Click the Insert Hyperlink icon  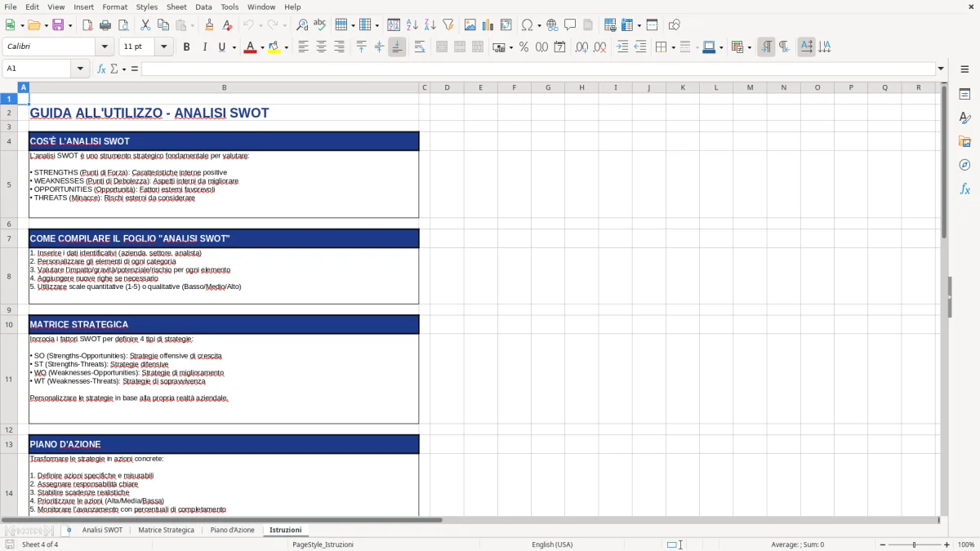(x=552, y=24)
